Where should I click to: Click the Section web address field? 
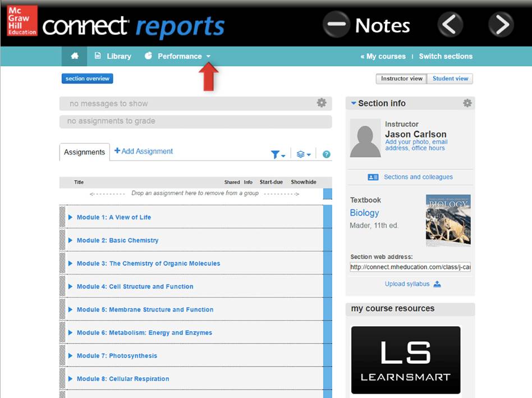(410, 267)
